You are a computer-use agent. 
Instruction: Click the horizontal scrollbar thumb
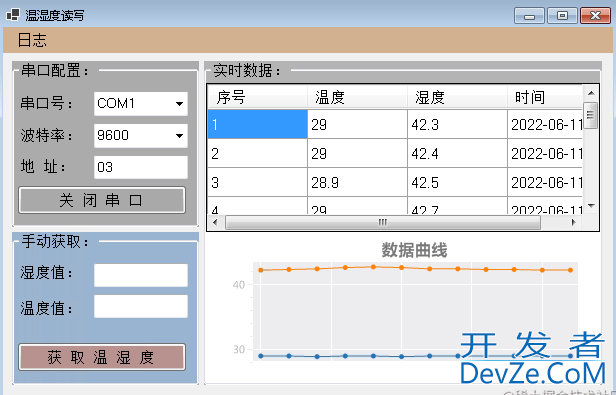[383, 222]
